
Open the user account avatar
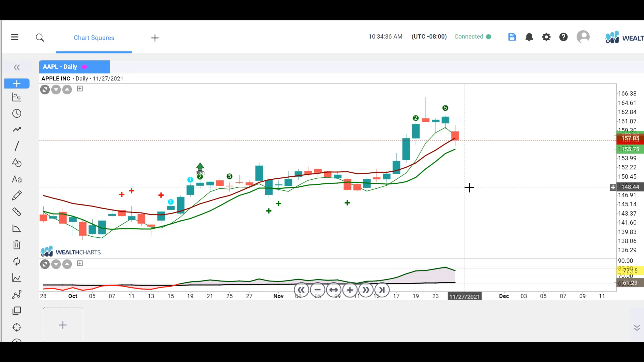click(x=583, y=37)
